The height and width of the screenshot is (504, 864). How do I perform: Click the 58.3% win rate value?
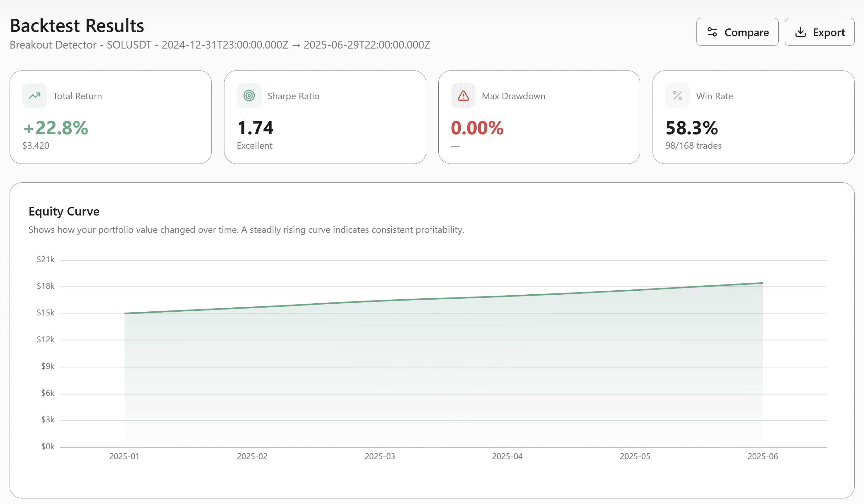tap(692, 128)
